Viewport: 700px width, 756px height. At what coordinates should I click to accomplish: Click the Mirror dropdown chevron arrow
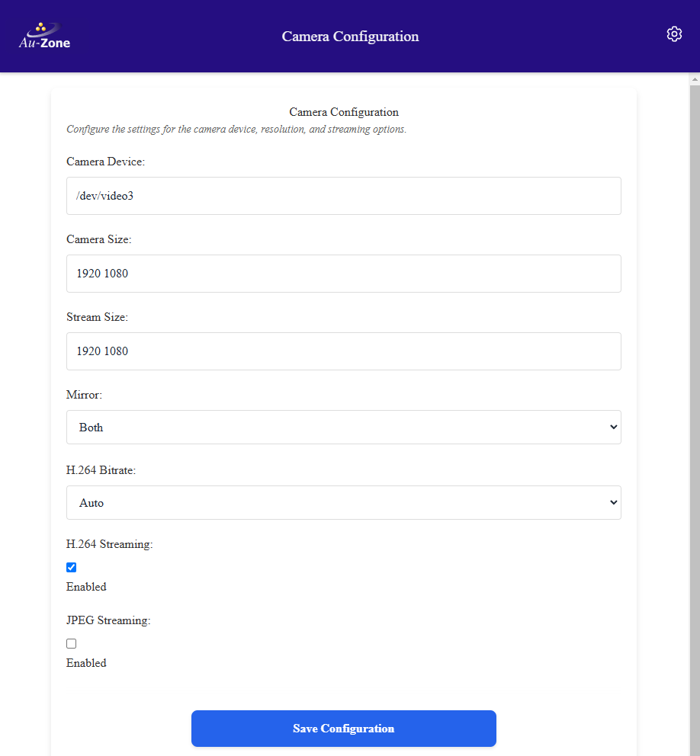tap(612, 427)
